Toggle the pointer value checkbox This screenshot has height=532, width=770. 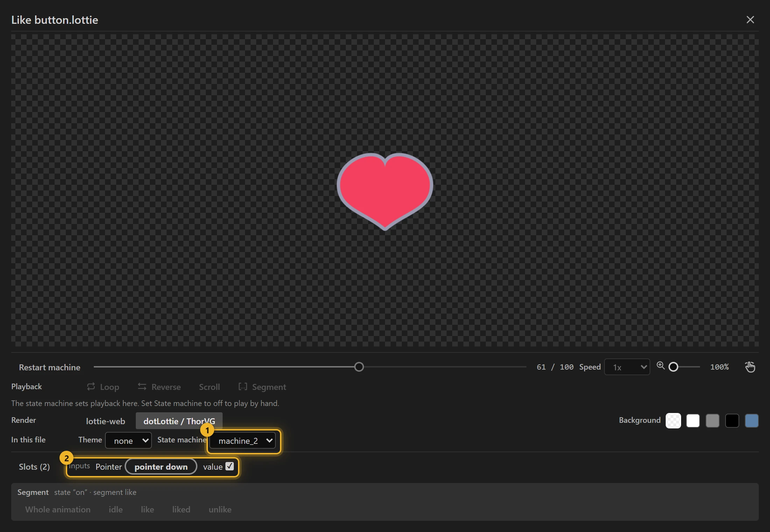[230, 466]
